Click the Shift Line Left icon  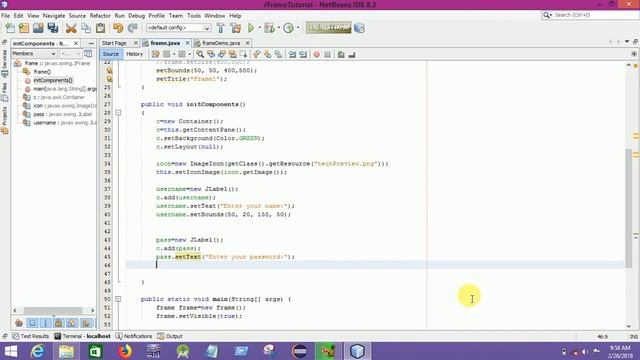click(x=292, y=54)
